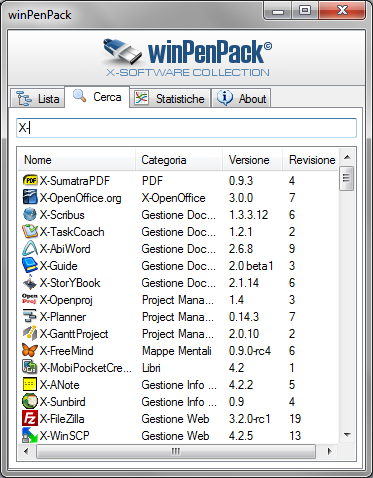The width and height of the screenshot is (373, 478).
Task: Click the horizontal scrollbar left arrow
Action: point(26,451)
